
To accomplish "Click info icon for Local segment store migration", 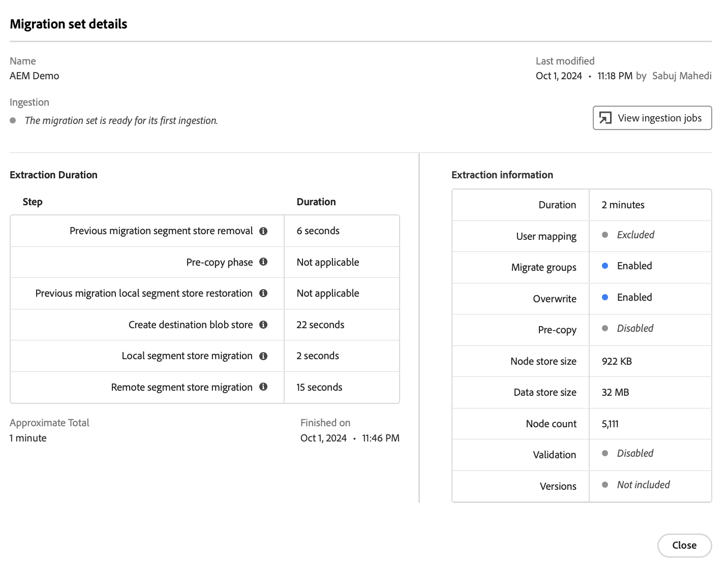I will pyautogui.click(x=263, y=356).
